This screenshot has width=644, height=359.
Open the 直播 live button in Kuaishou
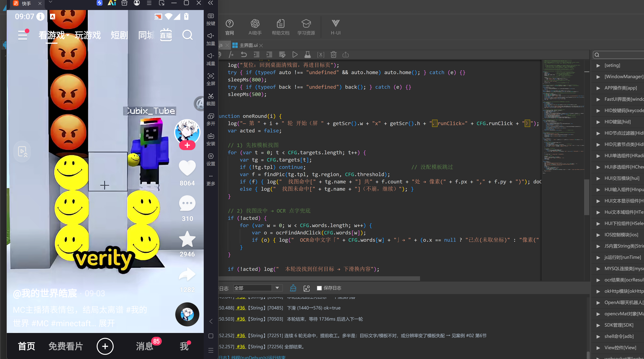(x=166, y=35)
